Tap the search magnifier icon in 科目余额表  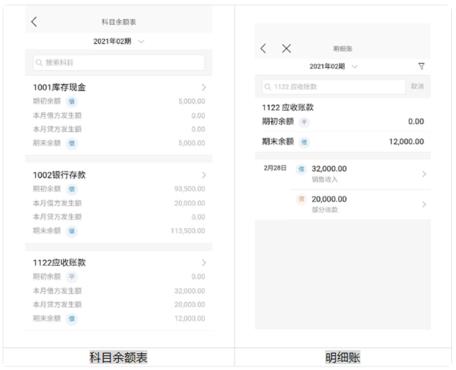click(39, 62)
